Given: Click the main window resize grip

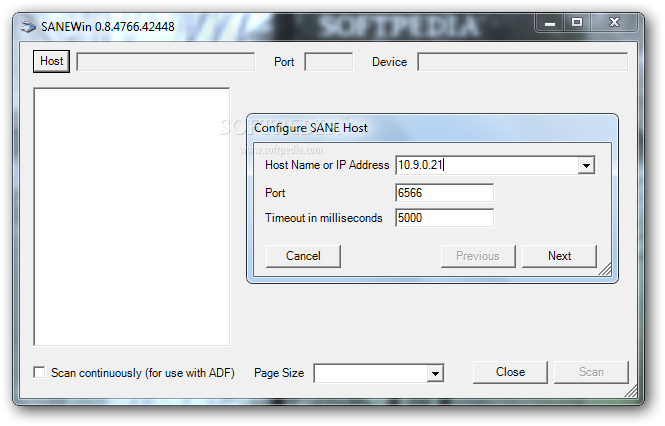Looking at the screenshot, I should (631, 391).
